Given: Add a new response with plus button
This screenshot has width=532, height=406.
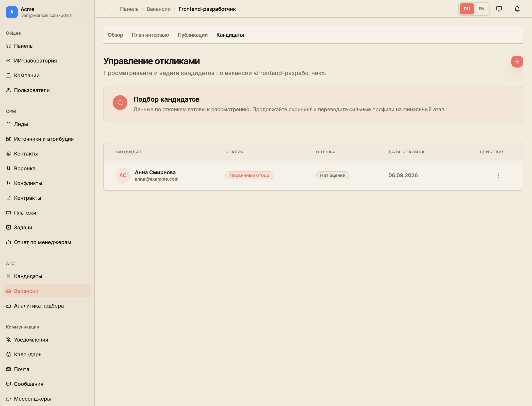Looking at the screenshot, I should click(x=517, y=62).
